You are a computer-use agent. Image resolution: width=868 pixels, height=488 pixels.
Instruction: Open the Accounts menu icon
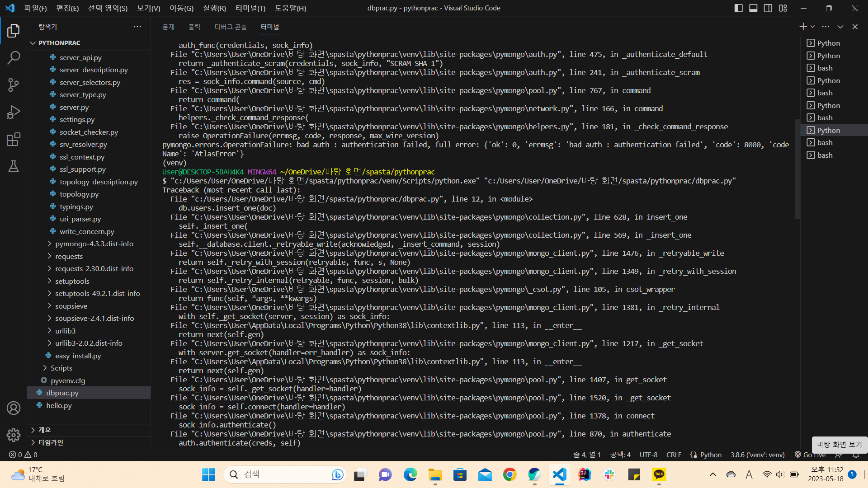click(x=14, y=408)
